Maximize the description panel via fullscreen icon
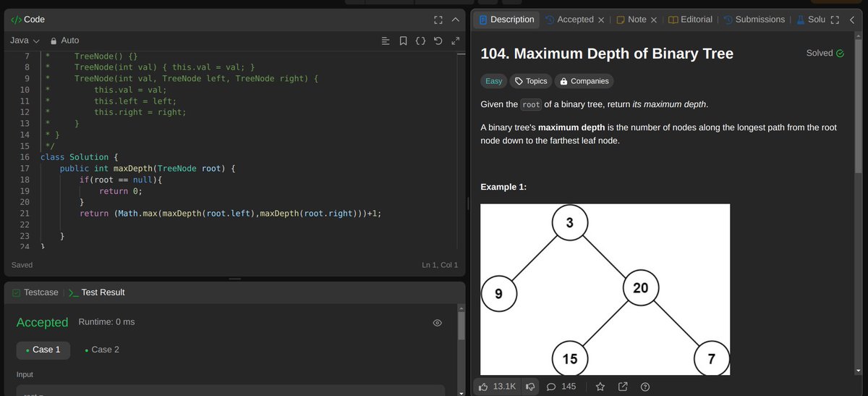Viewport: 868px width, 396px height. (835, 20)
